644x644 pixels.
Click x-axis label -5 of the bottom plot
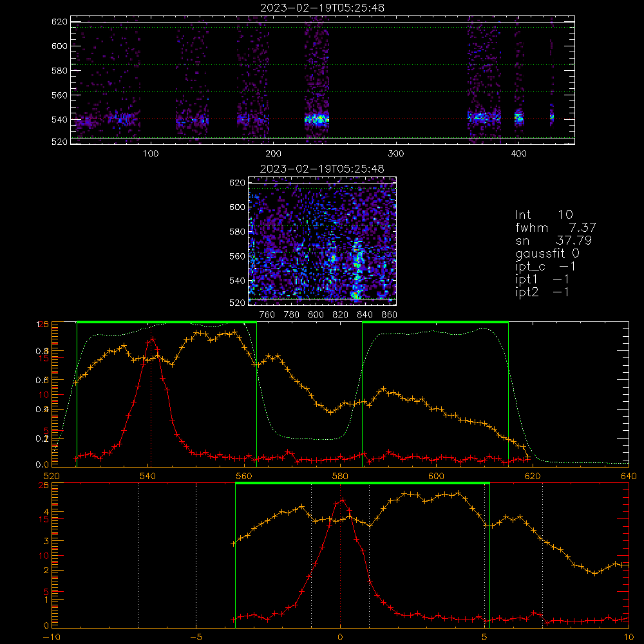tap(196, 638)
